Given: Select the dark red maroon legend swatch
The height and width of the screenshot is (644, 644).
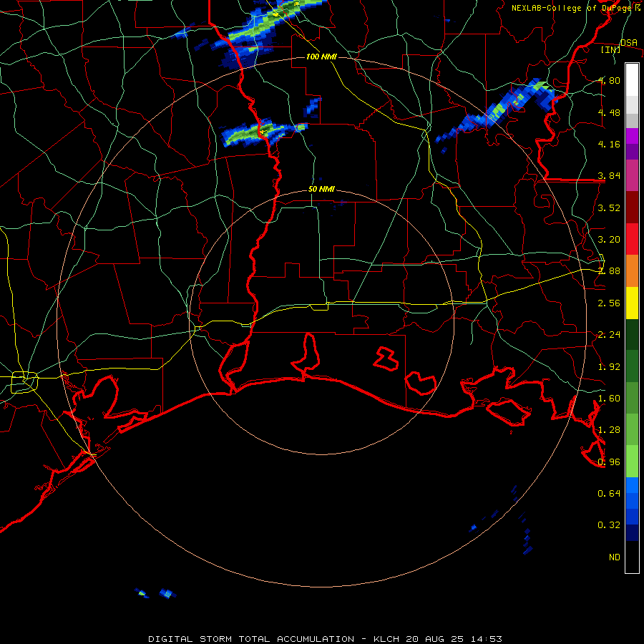Looking at the screenshot, I should click(632, 208).
